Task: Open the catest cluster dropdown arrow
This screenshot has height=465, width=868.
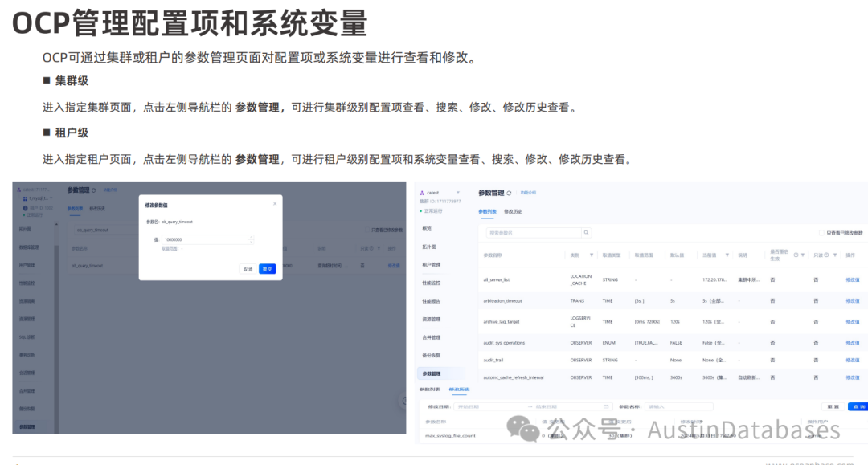Action: coord(458,193)
